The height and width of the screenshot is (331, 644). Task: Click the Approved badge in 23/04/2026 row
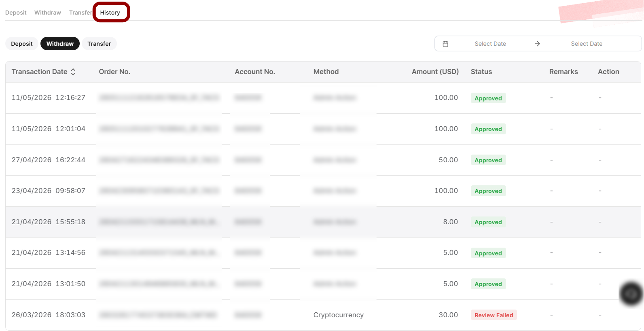tap(488, 191)
